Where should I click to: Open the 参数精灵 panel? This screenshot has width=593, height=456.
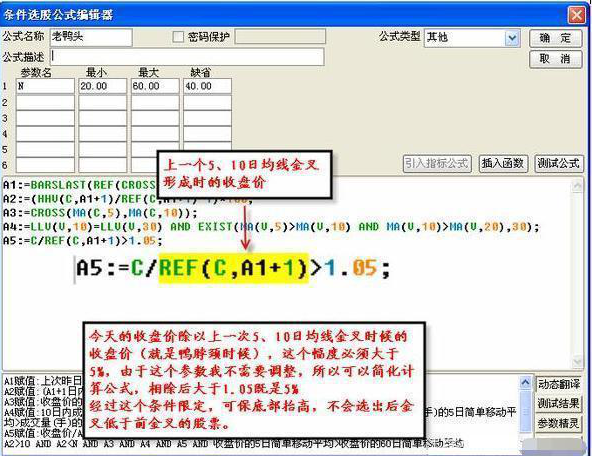559,423
